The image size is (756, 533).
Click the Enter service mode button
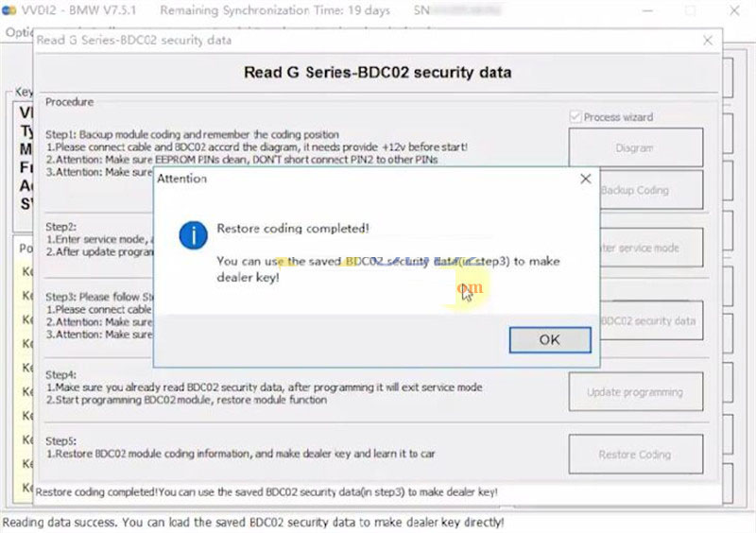click(651, 248)
